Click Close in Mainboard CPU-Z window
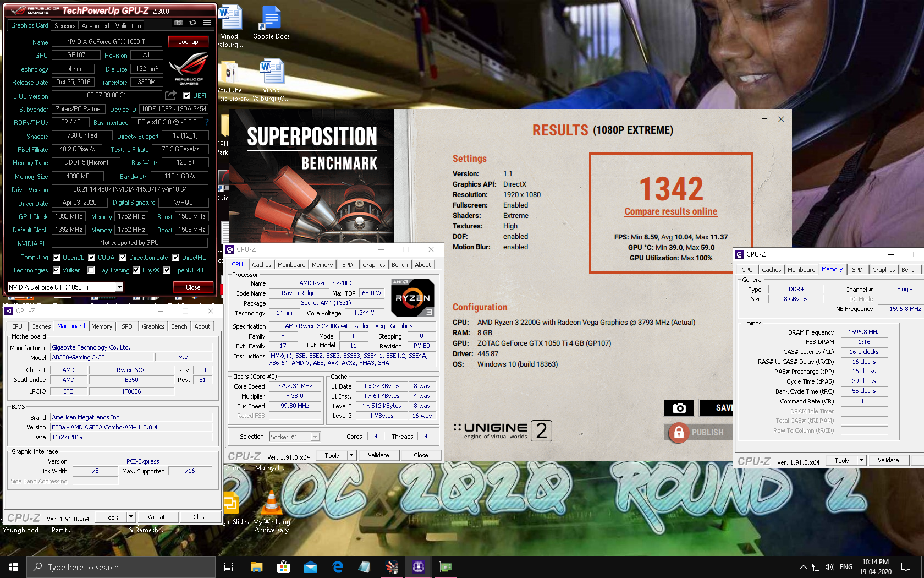This screenshot has height=578, width=924. tap(200, 517)
